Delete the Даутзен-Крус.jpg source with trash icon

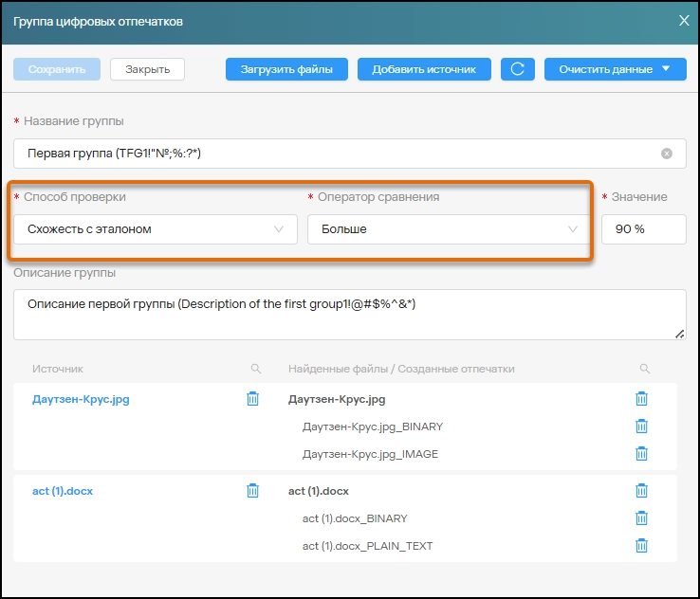[252, 399]
